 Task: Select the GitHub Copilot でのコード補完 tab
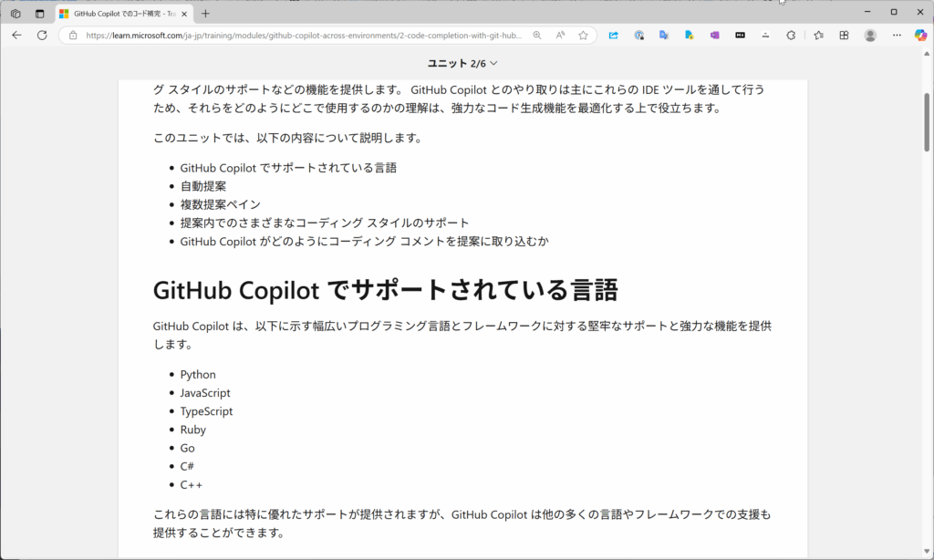[124, 13]
